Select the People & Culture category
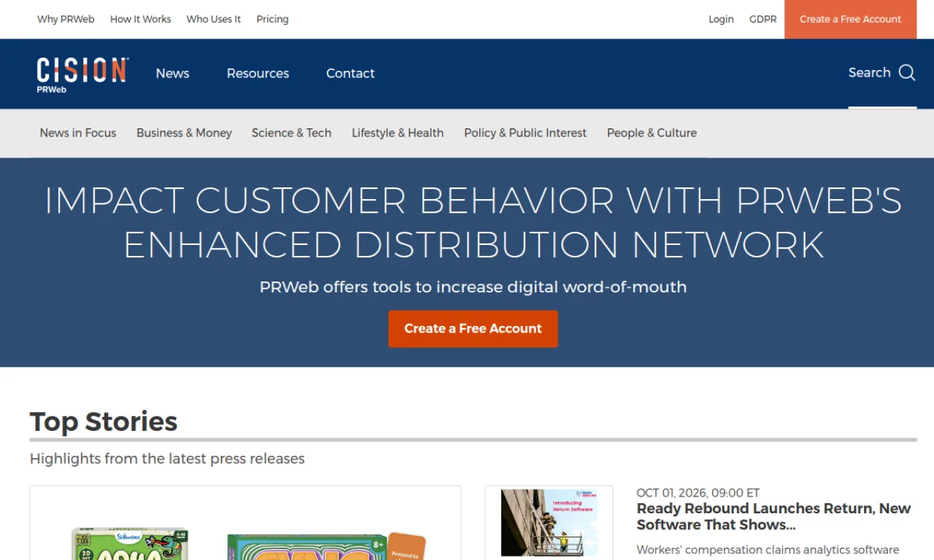934x560 pixels. 652,133
